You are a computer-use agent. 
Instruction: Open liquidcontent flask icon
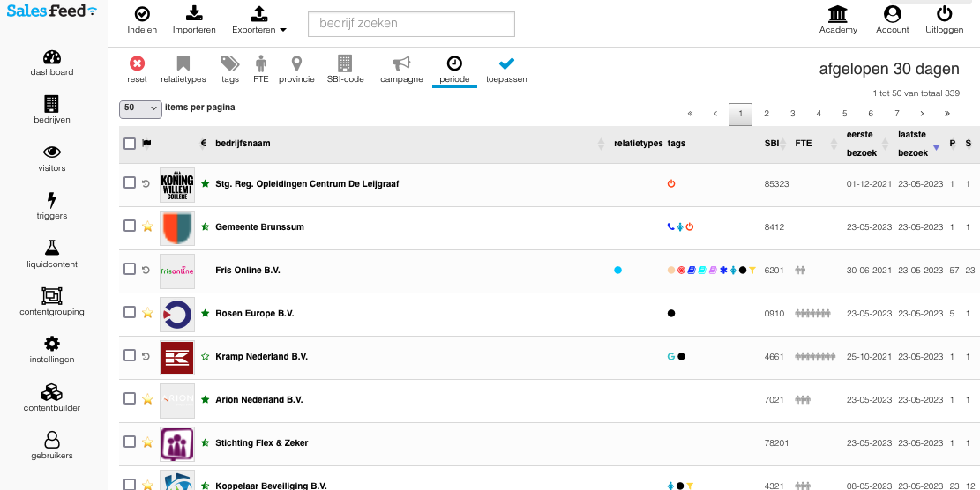(x=52, y=249)
